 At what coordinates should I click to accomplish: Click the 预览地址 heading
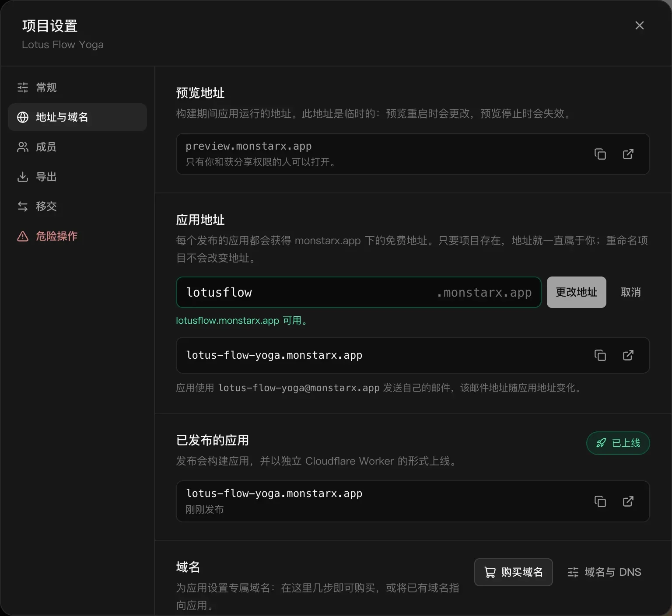(x=200, y=93)
